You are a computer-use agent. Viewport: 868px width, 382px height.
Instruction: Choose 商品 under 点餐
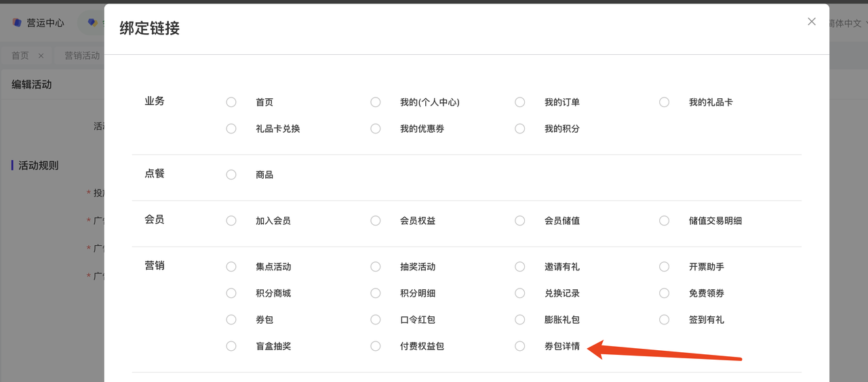231,175
